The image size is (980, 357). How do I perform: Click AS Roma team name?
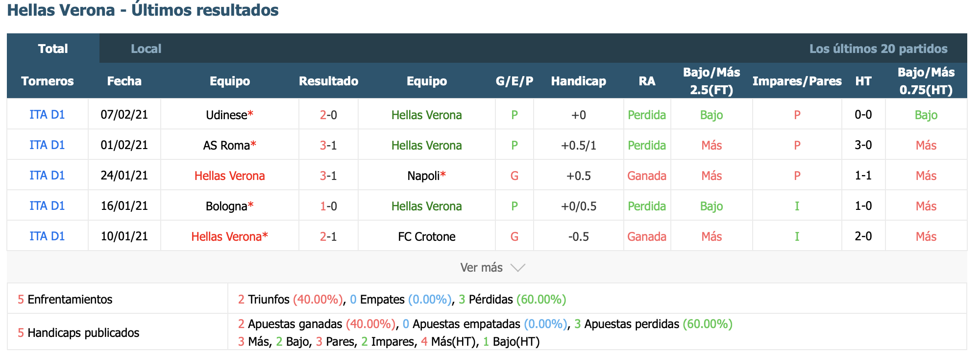click(x=226, y=145)
